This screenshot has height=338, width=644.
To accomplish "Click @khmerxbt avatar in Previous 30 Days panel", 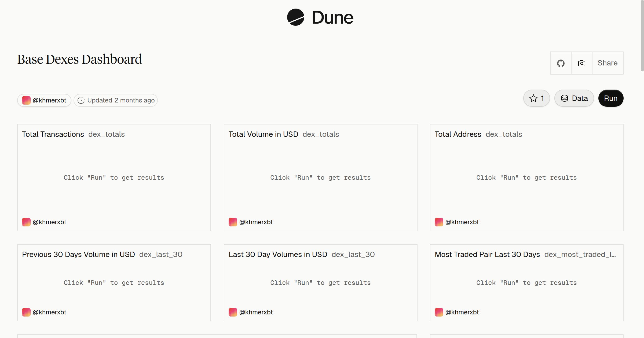I will tap(26, 312).
